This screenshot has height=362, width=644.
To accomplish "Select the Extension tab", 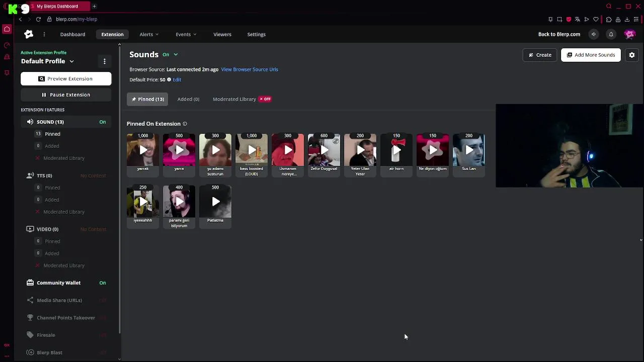I will coord(112,34).
